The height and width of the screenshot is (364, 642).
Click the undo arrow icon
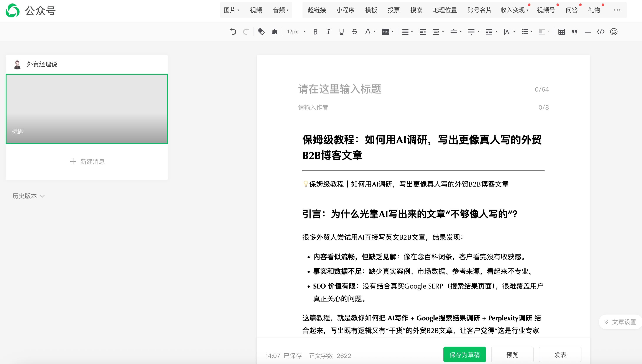click(233, 32)
